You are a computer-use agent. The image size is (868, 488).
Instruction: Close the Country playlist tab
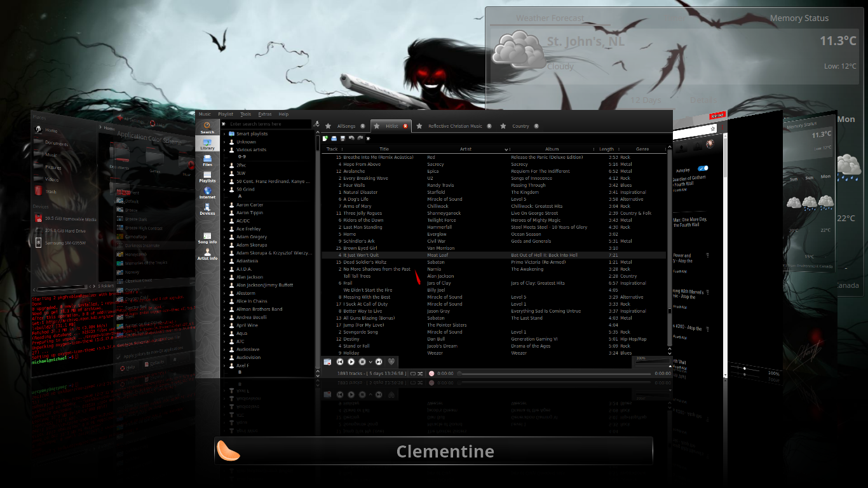pyautogui.click(x=536, y=126)
